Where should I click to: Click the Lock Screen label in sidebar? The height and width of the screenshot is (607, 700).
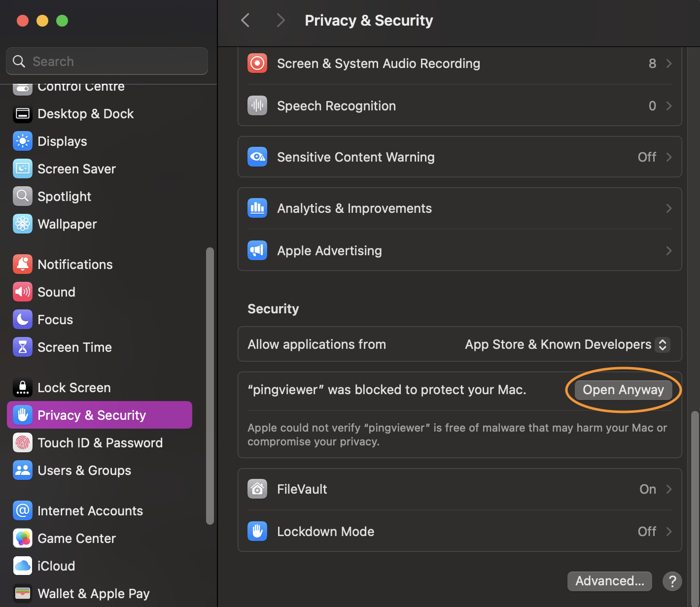(74, 388)
